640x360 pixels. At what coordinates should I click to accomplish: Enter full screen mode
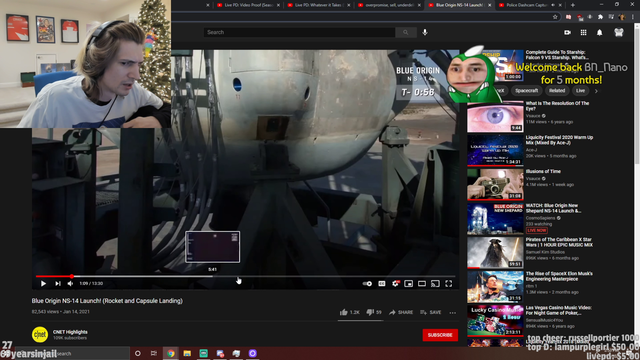pos(449,284)
